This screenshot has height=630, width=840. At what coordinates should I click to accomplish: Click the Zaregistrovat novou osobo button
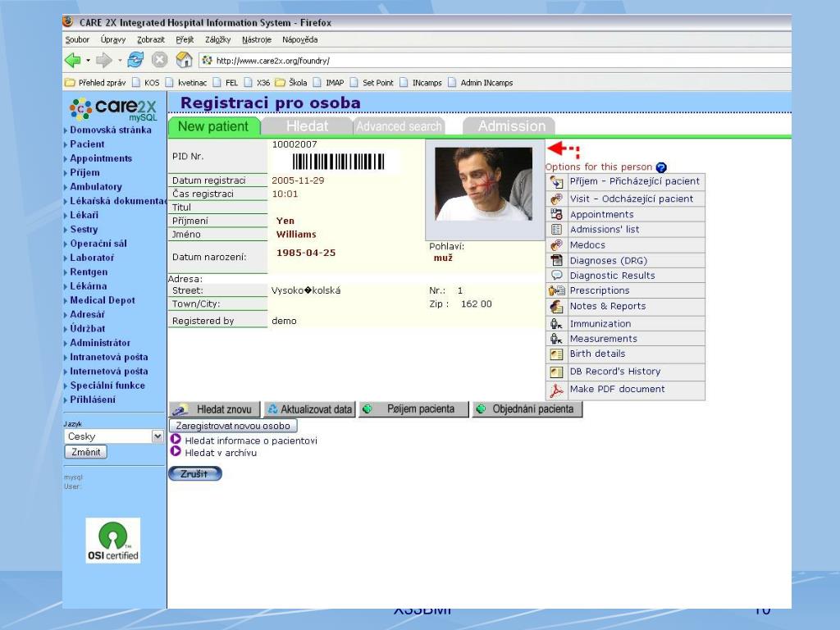233,426
